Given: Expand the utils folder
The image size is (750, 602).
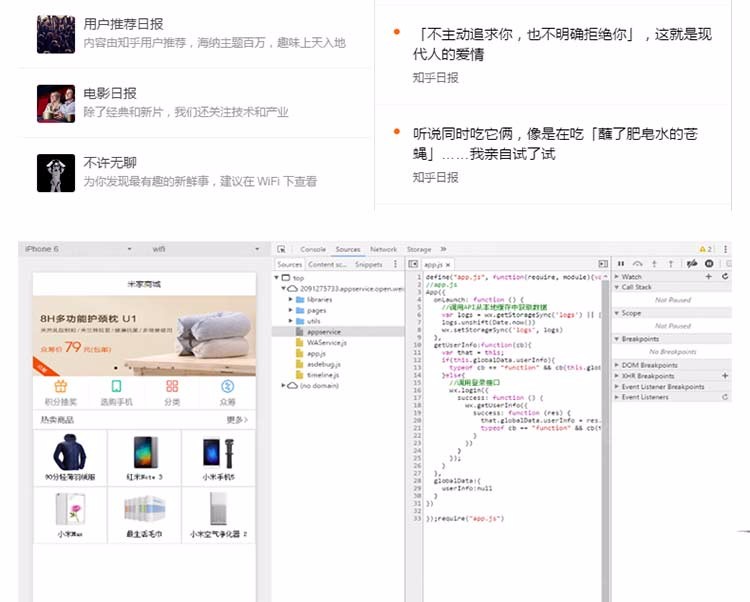Looking at the screenshot, I should (x=290, y=321).
